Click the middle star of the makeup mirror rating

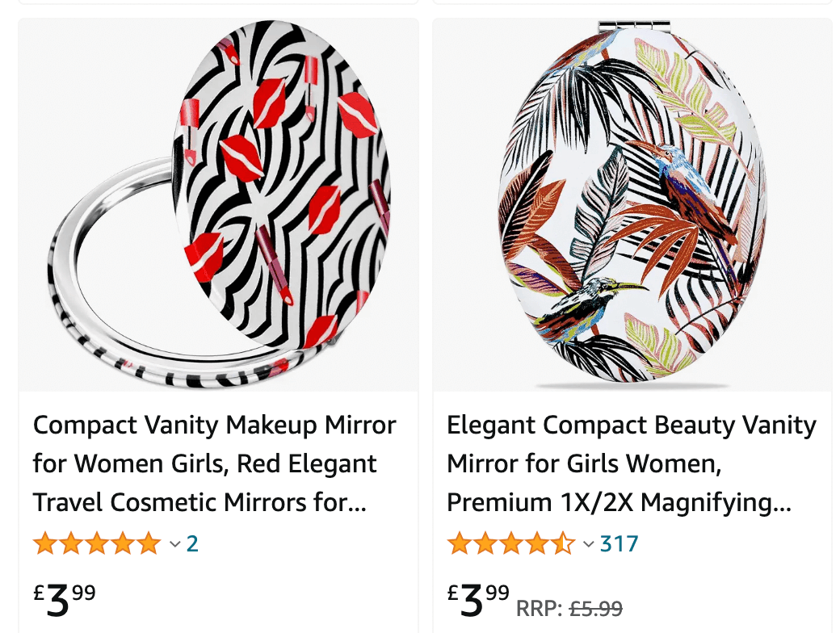[x=97, y=544]
